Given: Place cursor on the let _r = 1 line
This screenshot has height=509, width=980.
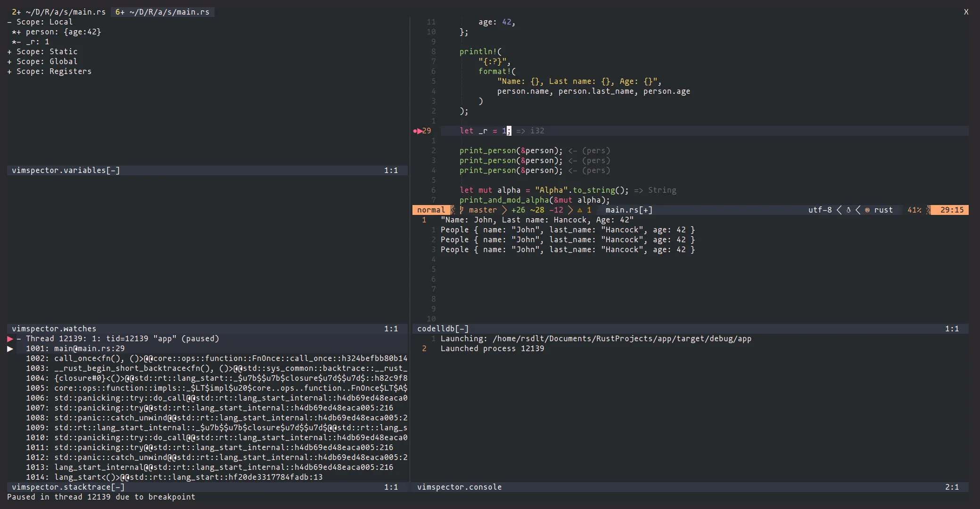Looking at the screenshot, I should tap(705, 131).
